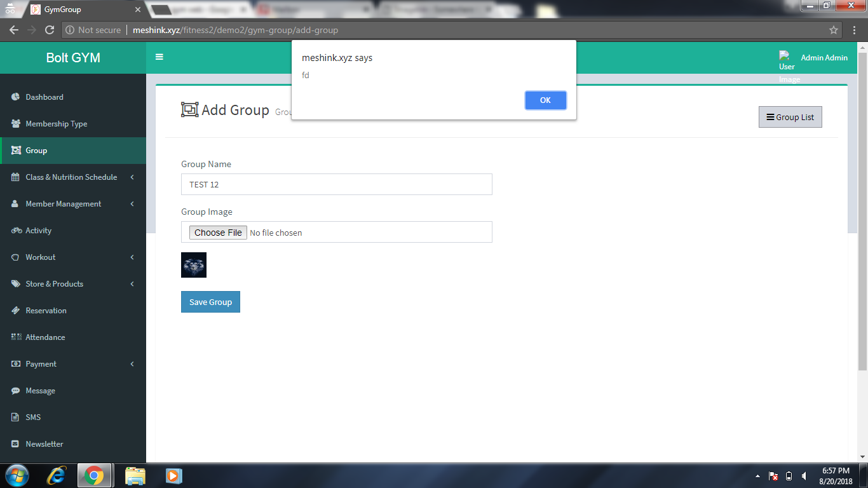Open Attendance menu item
868x488 pixels.
73,337
